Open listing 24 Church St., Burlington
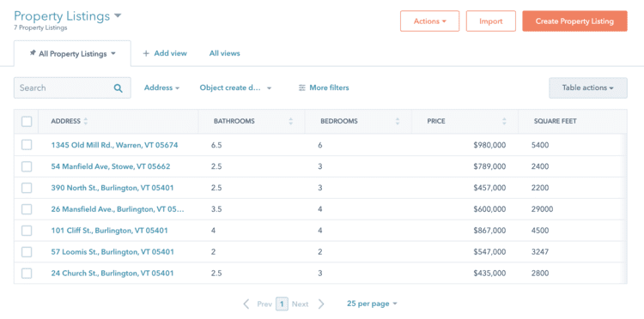Screen dimensions: 644x319 coord(112,273)
